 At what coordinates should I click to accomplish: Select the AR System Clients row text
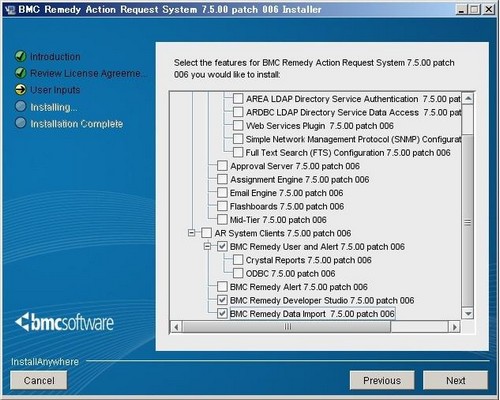click(x=283, y=233)
